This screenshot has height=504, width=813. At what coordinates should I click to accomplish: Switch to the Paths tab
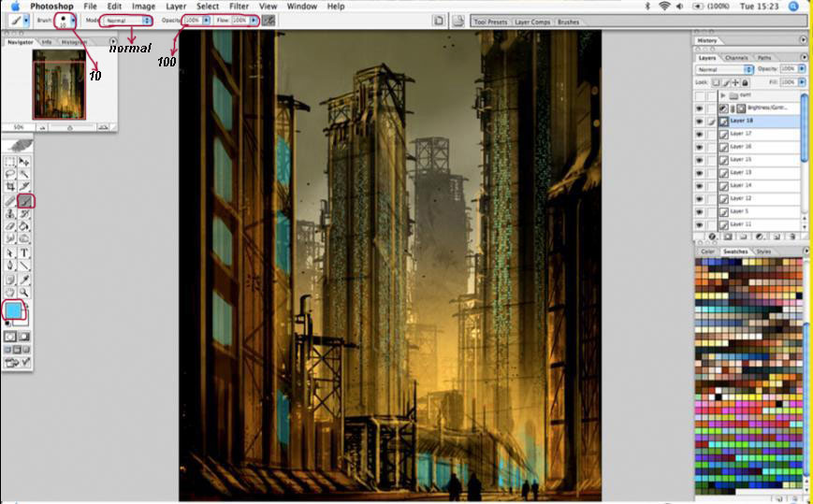[764, 57]
